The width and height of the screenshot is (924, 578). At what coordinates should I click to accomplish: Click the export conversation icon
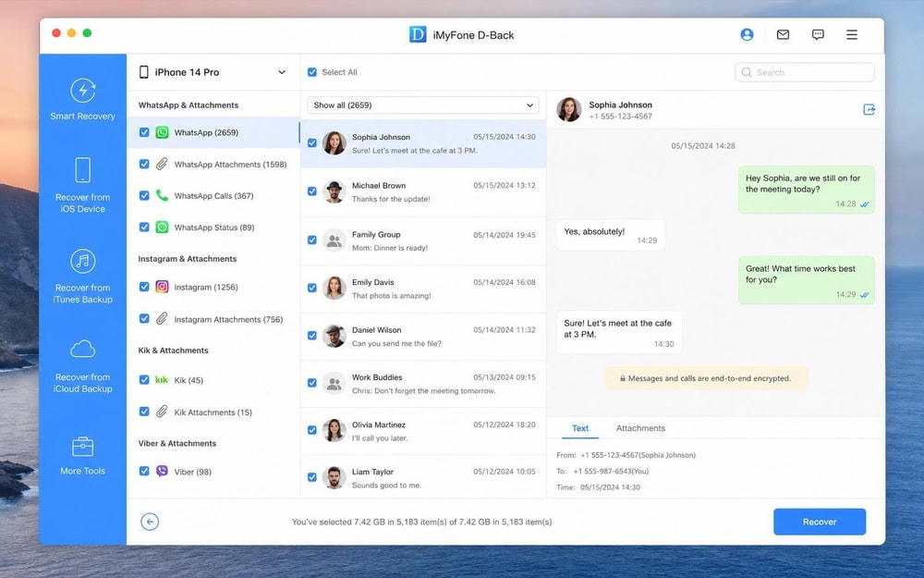pyautogui.click(x=869, y=109)
